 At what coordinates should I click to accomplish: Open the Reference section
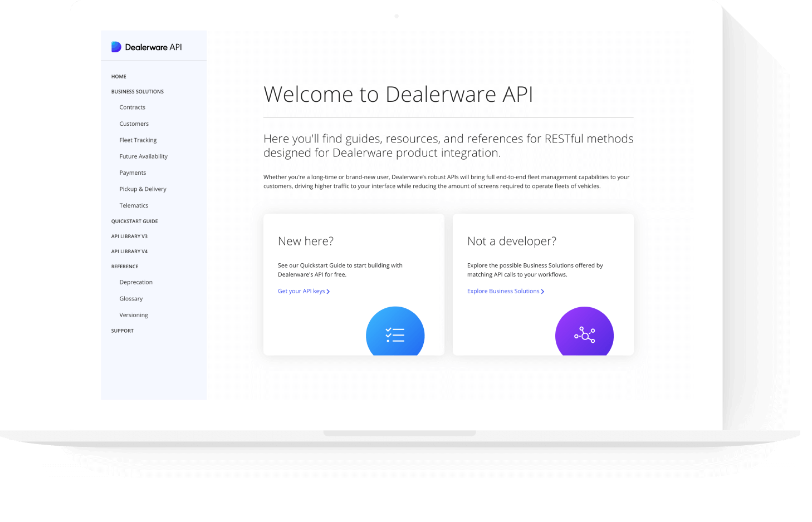click(x=125, y=267)
